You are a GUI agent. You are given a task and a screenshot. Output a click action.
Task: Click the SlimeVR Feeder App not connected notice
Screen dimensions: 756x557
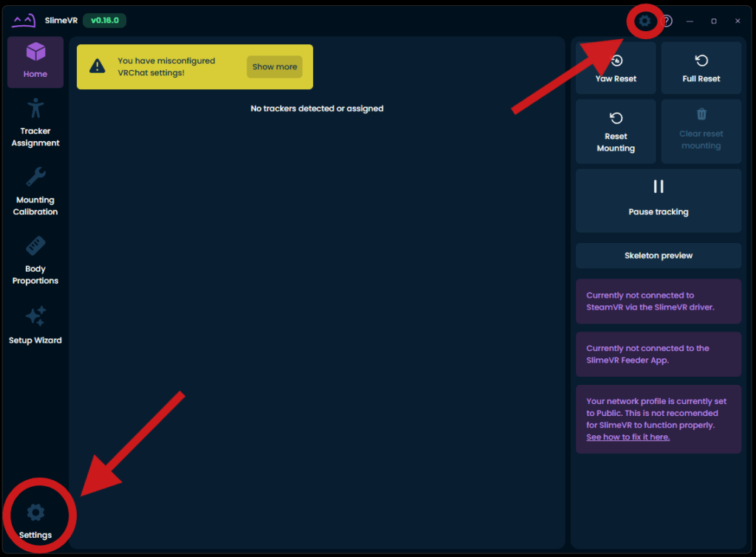click(x=659, y=355)
